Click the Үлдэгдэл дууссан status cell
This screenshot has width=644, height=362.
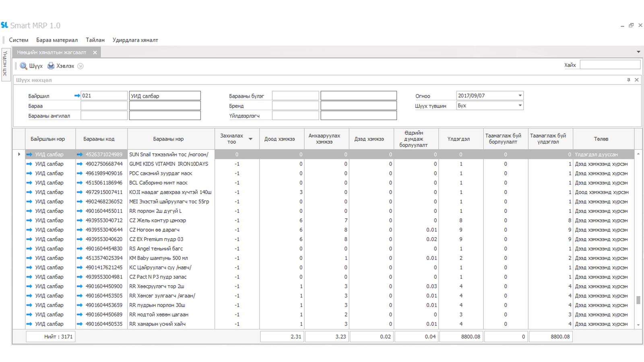603,154
